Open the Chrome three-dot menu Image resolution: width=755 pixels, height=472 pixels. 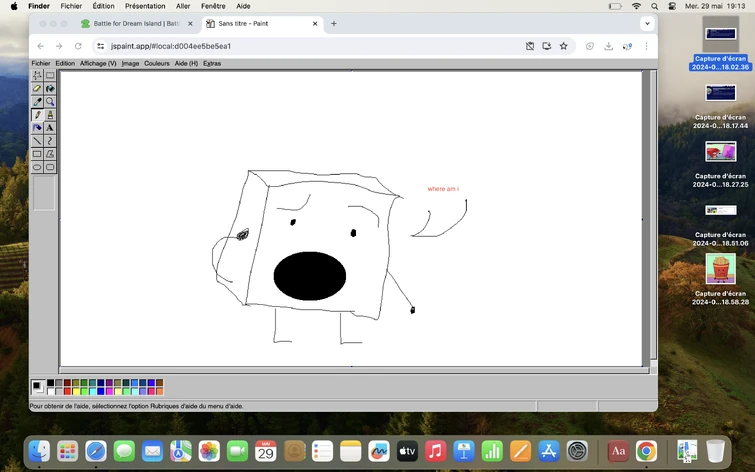click(x=646, y=46)
